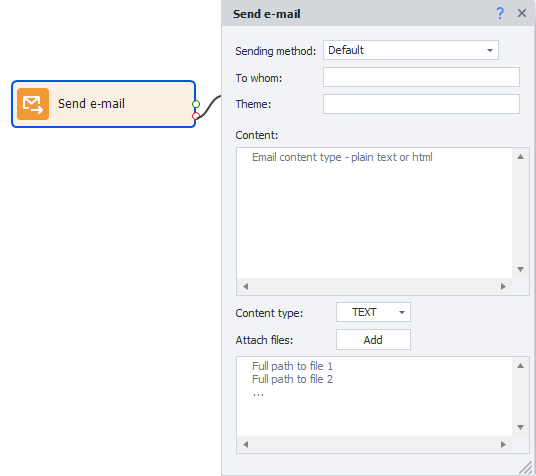This screenshot has width=536, height=476.
Task: Click inside the attached files path area
Action: click(374, 397)
